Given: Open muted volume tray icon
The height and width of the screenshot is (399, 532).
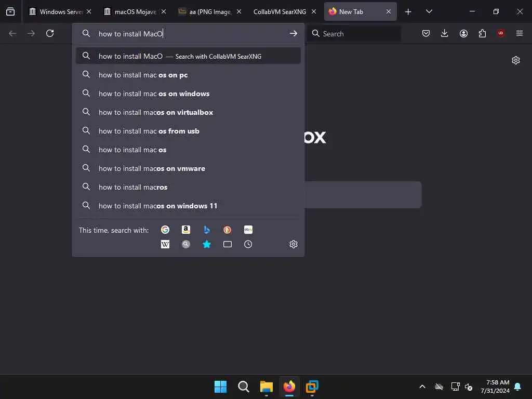Looking at the screenshot, I should point(469,387).
